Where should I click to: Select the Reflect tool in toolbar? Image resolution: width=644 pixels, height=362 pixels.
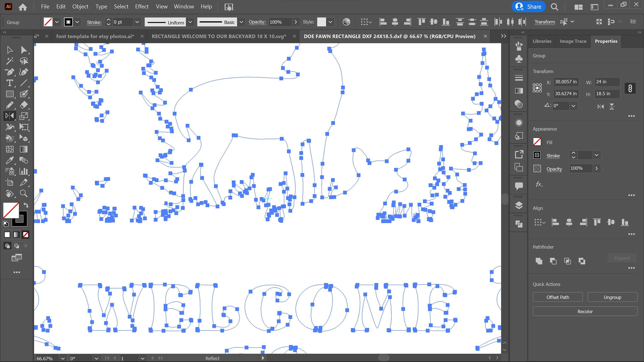(10, 116)
